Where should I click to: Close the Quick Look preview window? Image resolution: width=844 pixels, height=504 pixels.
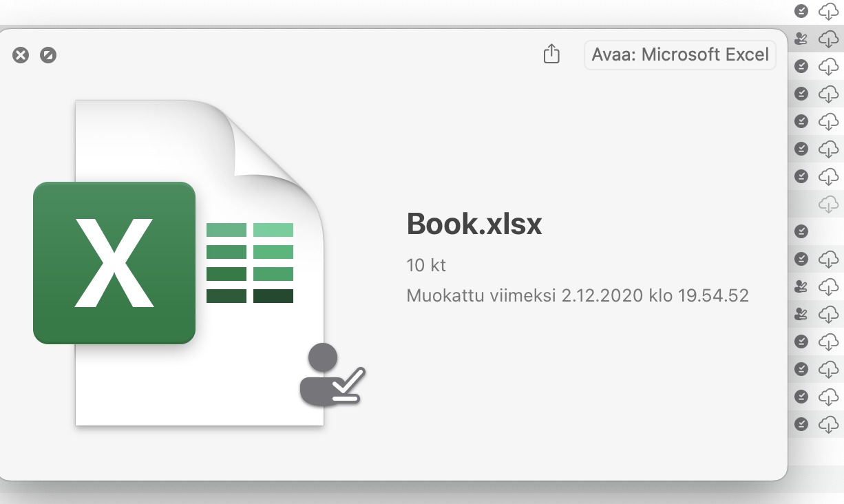point(21,55)
